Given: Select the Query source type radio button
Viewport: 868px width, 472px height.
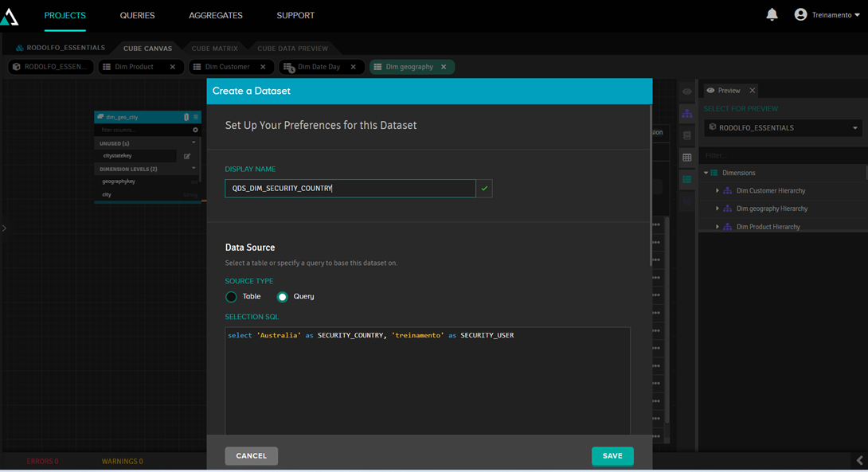Looking at the screenshot, I should [282, 297].
